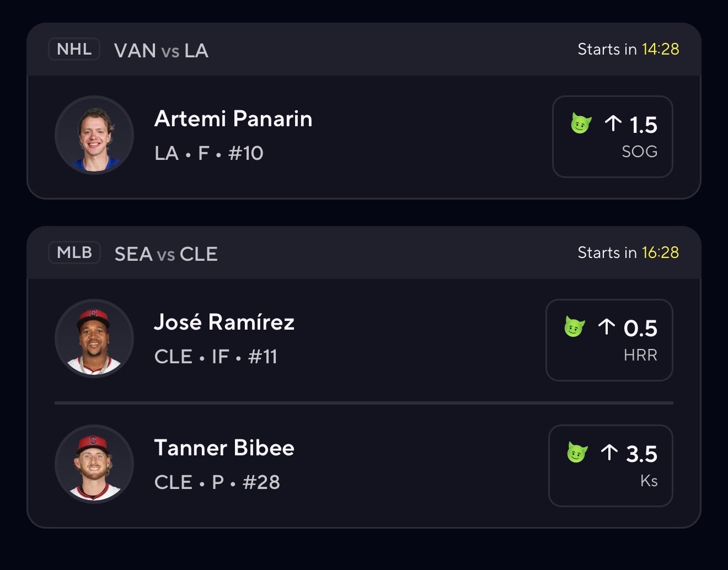The width and height of the screenshot is (728, 570).
Task: Click the up arrow beside 0.5 HRR
Action: [x=606, y=327]
